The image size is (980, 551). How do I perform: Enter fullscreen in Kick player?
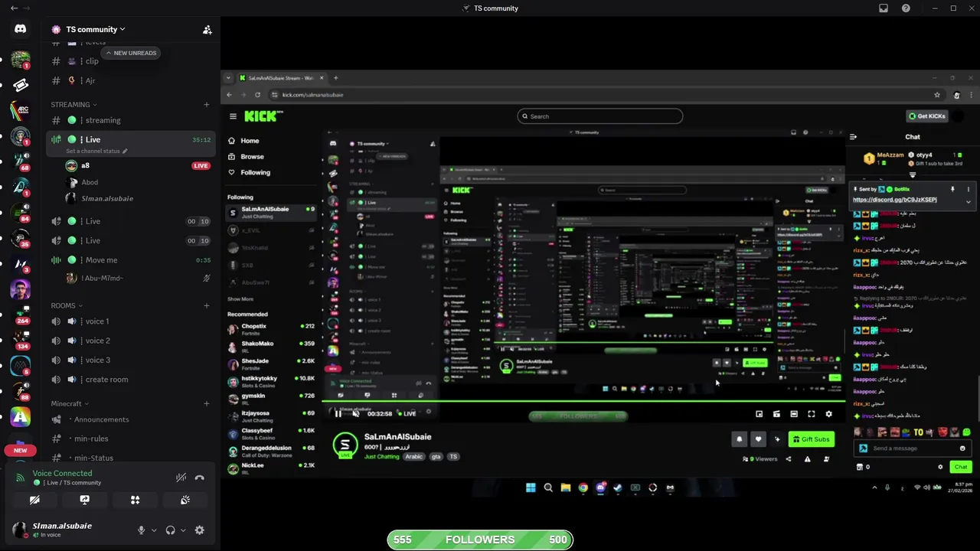pos(812,414)
